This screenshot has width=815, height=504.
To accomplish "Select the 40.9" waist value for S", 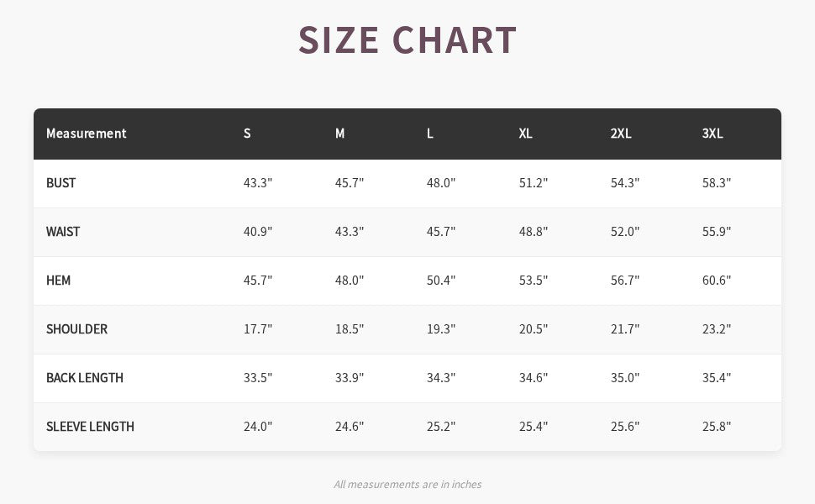I will [258, 232].
